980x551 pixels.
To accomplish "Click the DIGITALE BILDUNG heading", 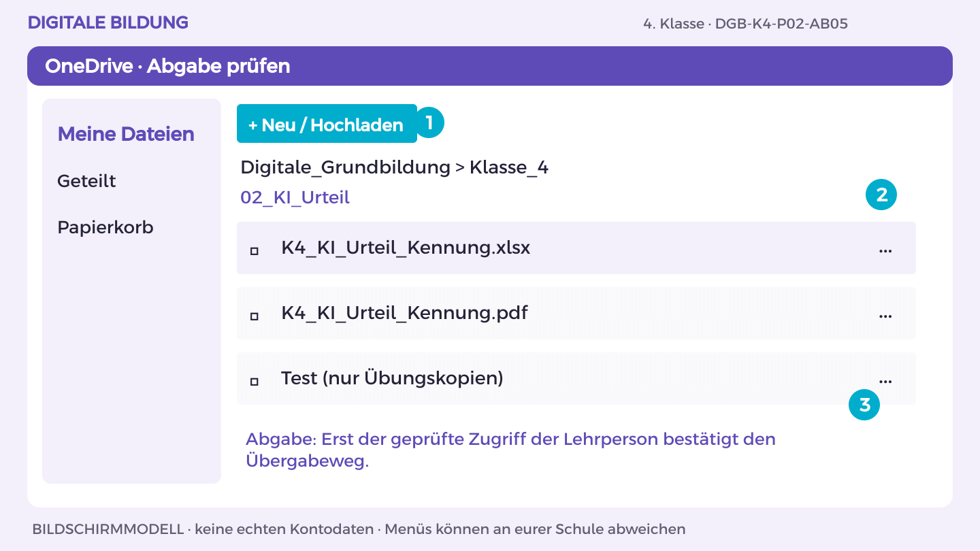I will (x=108, y=22).
